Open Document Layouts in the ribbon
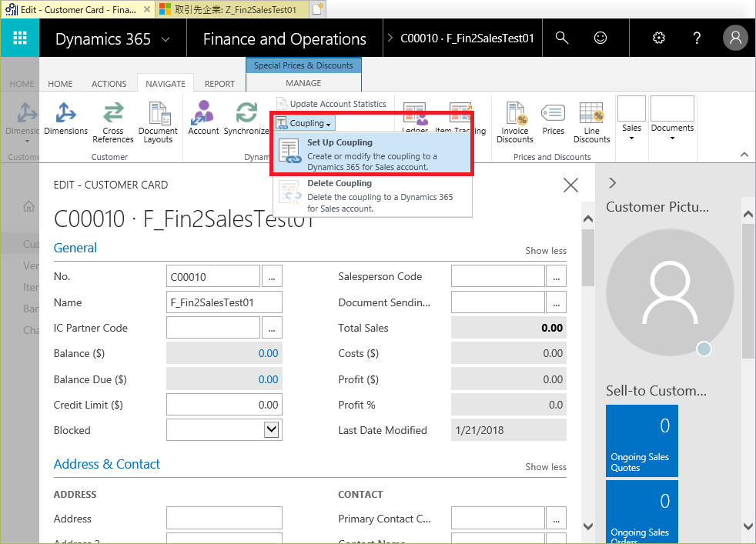The width and height of the screenshot is (756, 544). (158, 122)
